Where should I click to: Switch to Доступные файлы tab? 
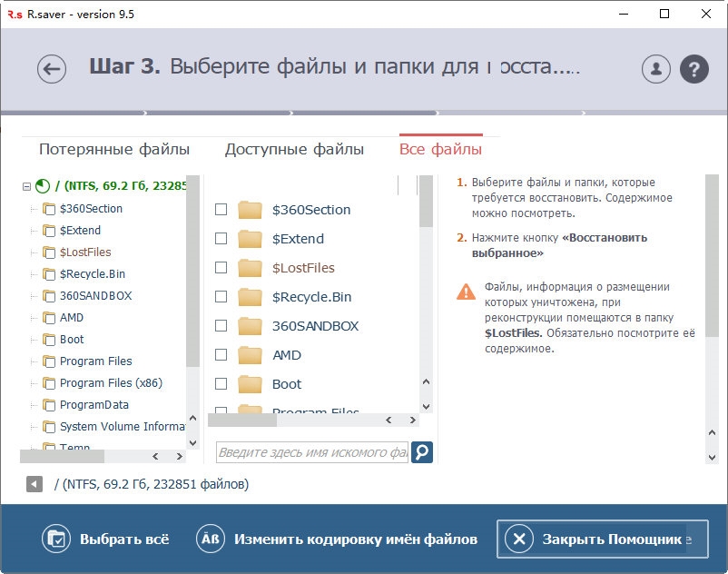tap(294, 150)
